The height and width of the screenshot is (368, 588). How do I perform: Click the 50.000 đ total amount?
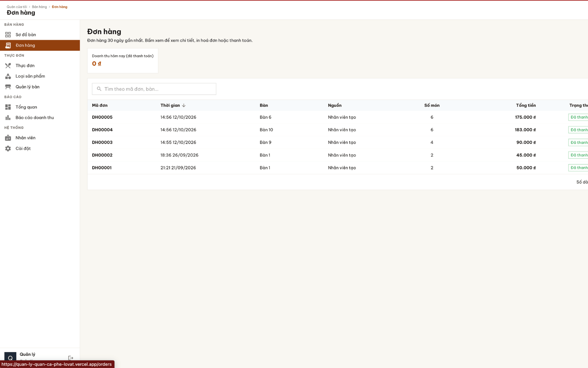tap(526, 167)
